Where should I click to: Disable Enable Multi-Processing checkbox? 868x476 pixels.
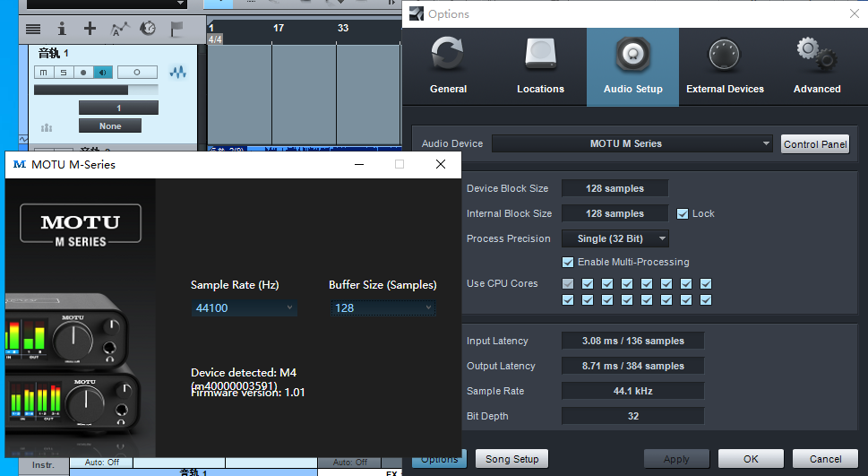(x=568, y=262)
